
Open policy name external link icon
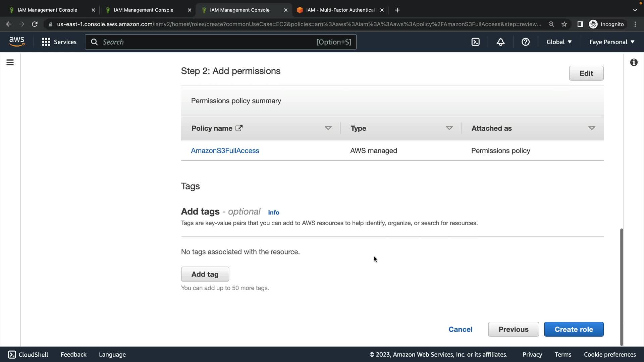click(239, 128)
